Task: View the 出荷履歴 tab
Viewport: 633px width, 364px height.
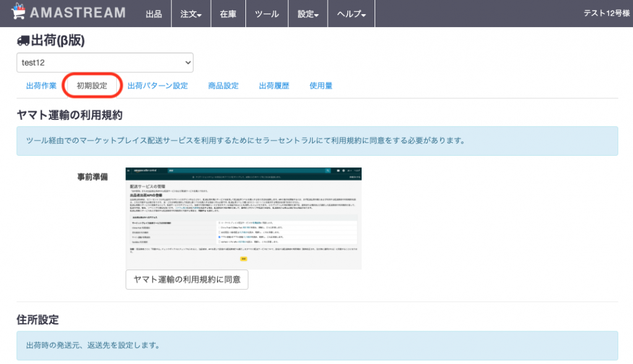Action: (x=274, y=86)
